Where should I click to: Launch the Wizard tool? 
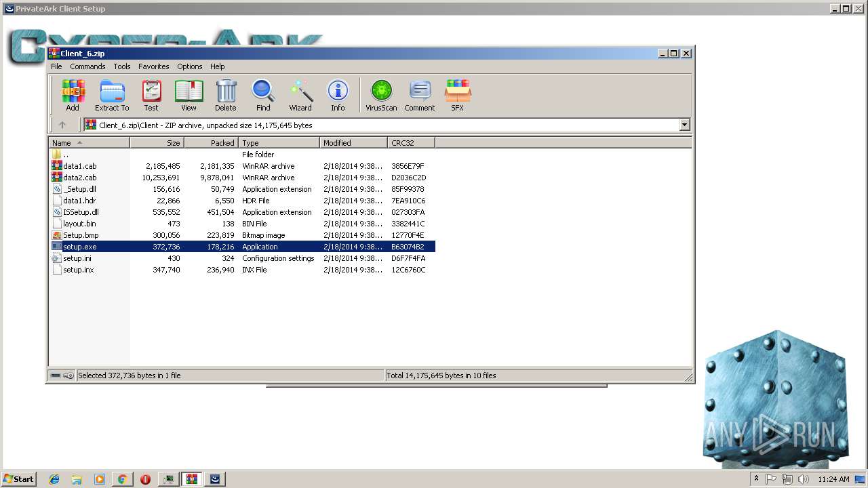(x=300, y=95)
